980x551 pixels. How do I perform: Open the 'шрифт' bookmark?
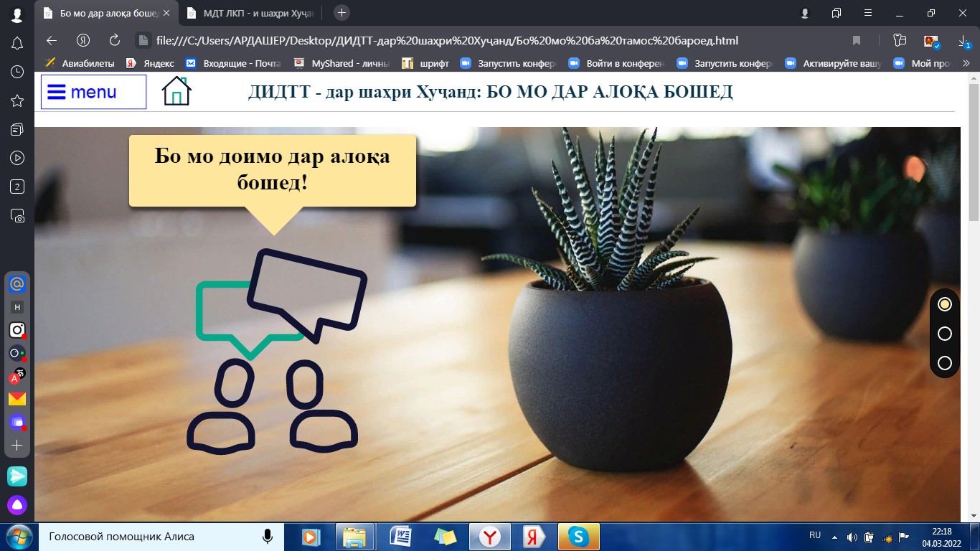pyautogui.click(x=425, y=63)
